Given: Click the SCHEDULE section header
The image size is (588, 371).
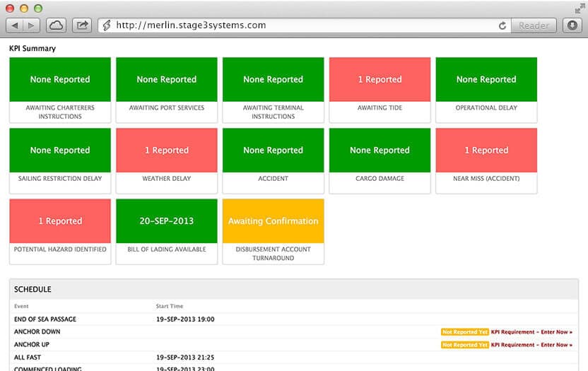Looking at the screenshot, I should pos(293,289).
